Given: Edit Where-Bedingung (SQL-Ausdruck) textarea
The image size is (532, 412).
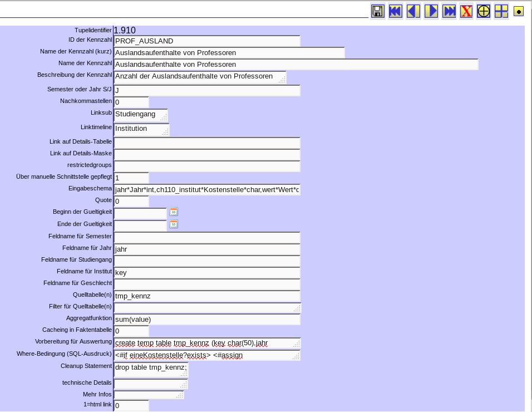Looking at the screenshot, I should click(x=207, y=355).
